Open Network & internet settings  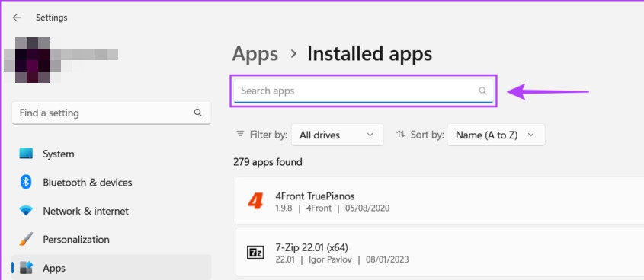pyautogui.click(x=111, y=211)
